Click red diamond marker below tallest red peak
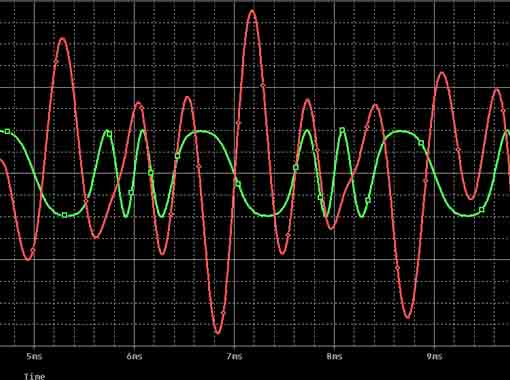This screenshot has width=510, height=380. click(263, 85)
